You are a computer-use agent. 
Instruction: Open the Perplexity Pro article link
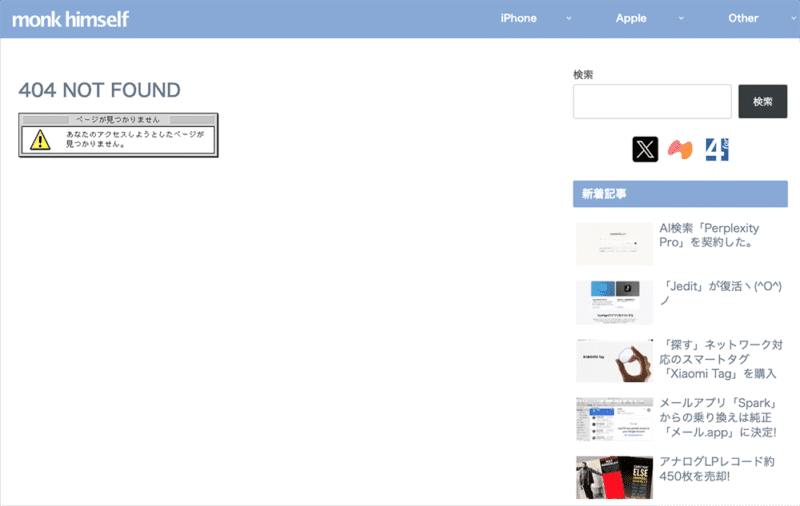pyautogui.click(x=706, y=235)
